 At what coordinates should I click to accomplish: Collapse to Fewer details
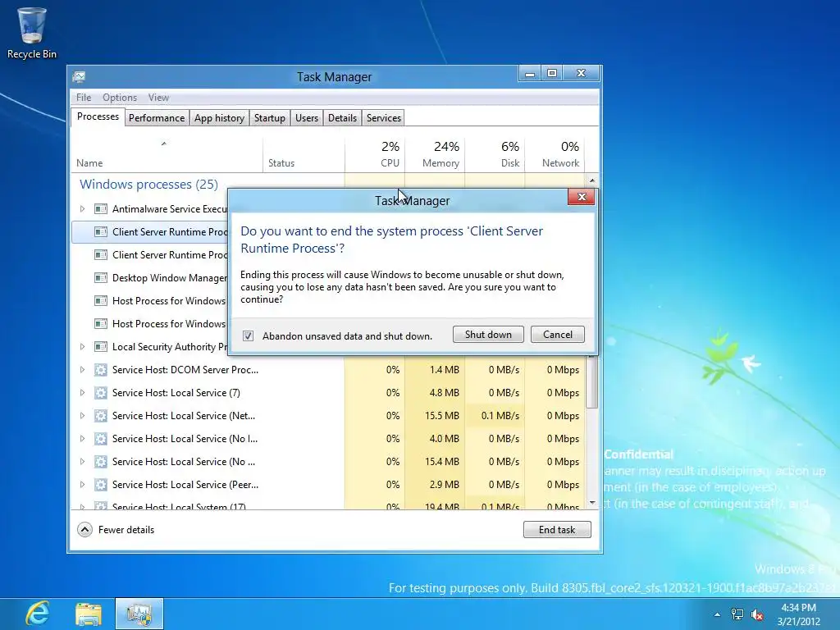tap(116, 530)
